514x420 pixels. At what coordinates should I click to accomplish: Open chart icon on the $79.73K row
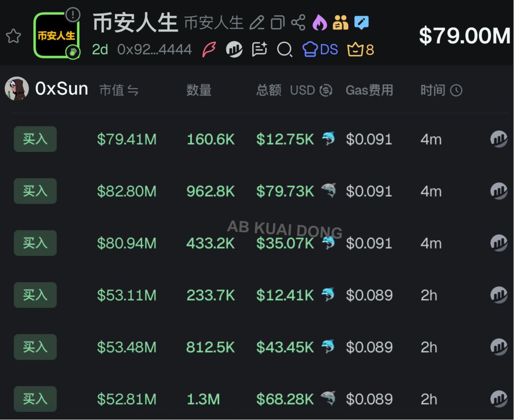pyautogui.click(x=499, y=191)
